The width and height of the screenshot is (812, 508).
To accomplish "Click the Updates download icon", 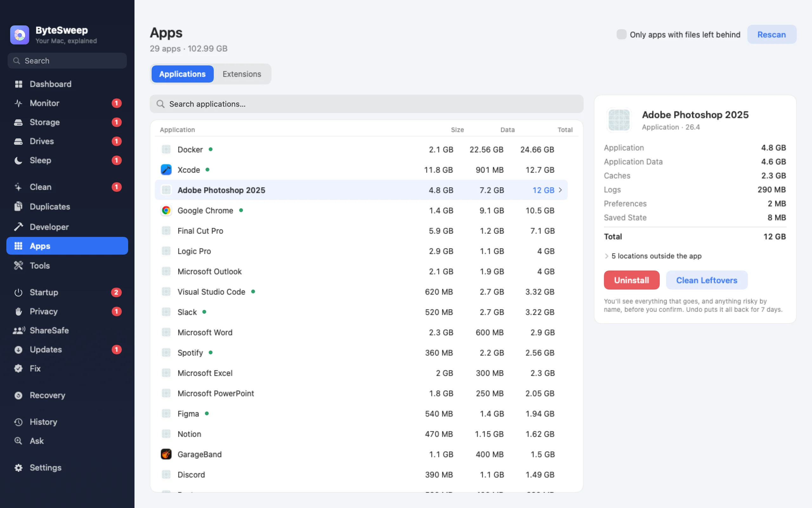I will [x=18, y=350].
